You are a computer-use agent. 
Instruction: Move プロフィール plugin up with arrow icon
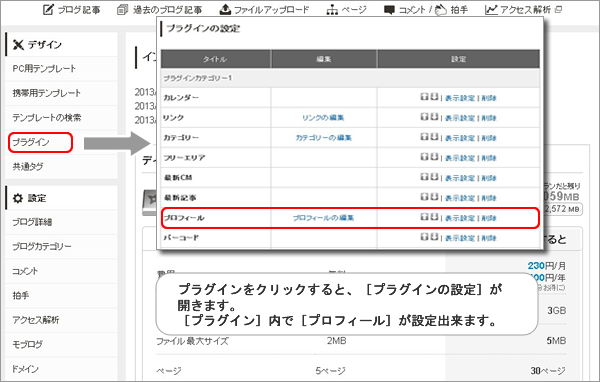tap(424, 217)
